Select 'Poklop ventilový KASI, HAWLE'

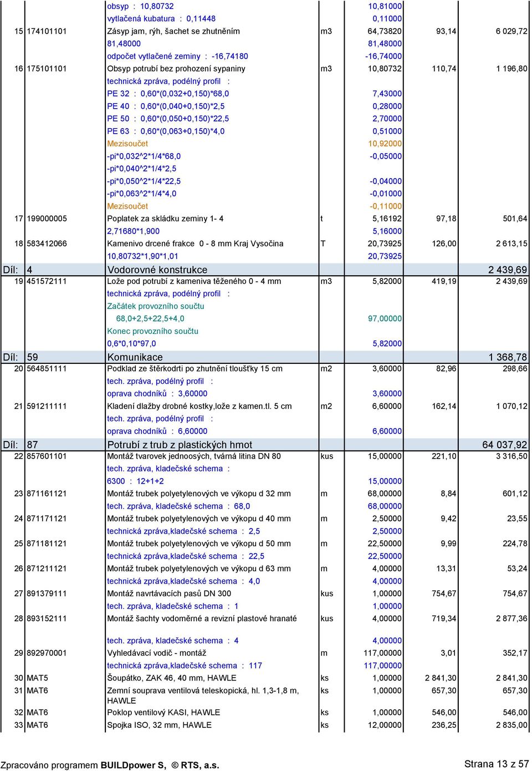click(163, 712)
